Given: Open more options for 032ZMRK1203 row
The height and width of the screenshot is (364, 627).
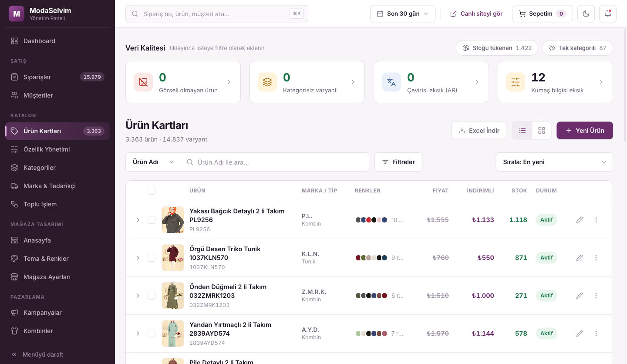Looking at the screenshot, I should pyautogui.click(x=596, y=296).
